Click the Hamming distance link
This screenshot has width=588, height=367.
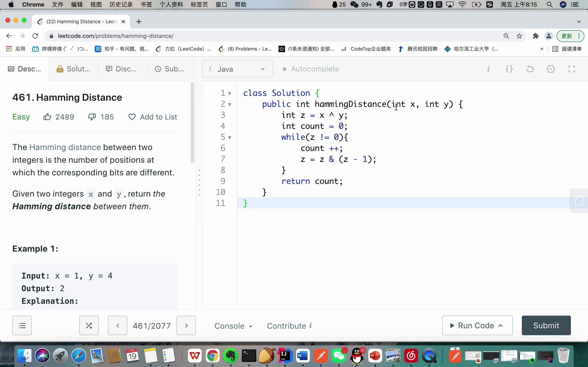pyautogui.click(x=64, y=147)
